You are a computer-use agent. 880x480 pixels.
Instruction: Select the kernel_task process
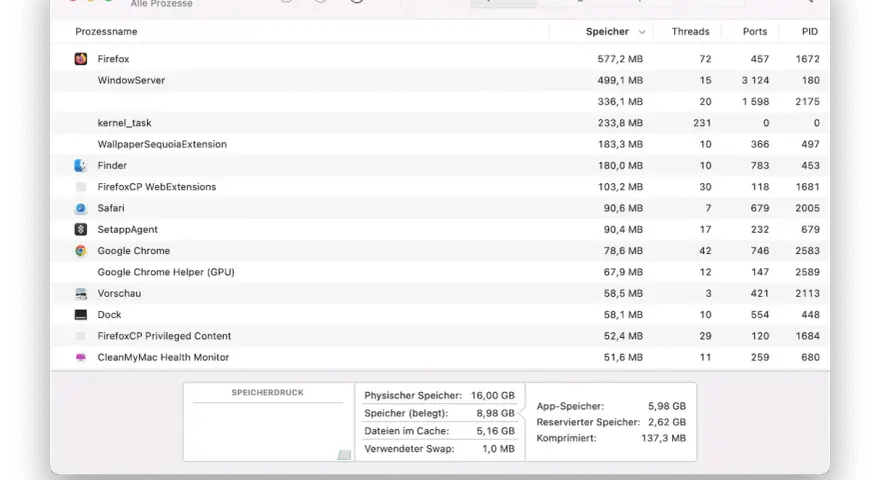(125, 123)
